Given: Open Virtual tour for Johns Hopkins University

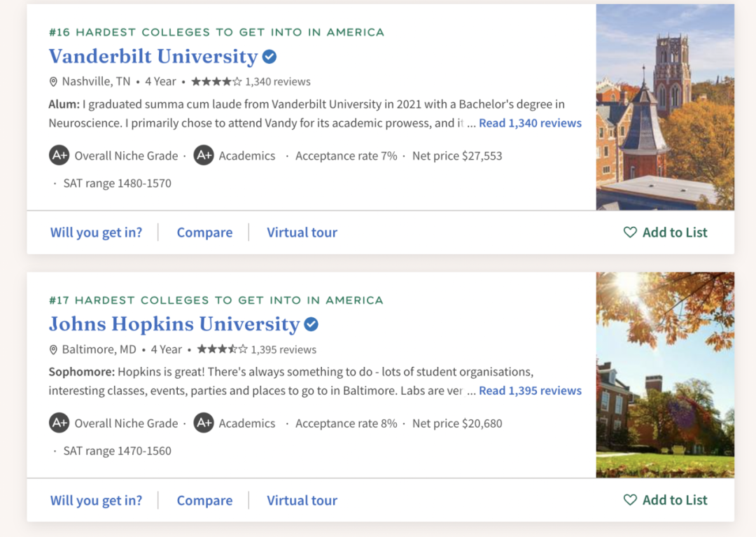Looking at the screenshot, I should (302, 501).
